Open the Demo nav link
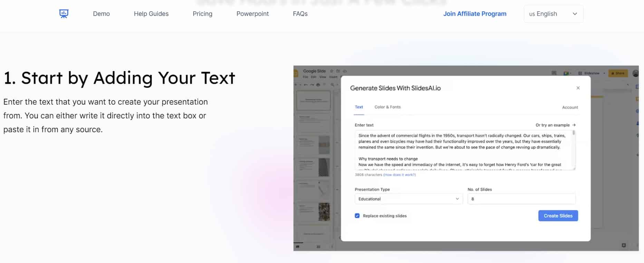644x263 pixels. click(x=101, y=14)
